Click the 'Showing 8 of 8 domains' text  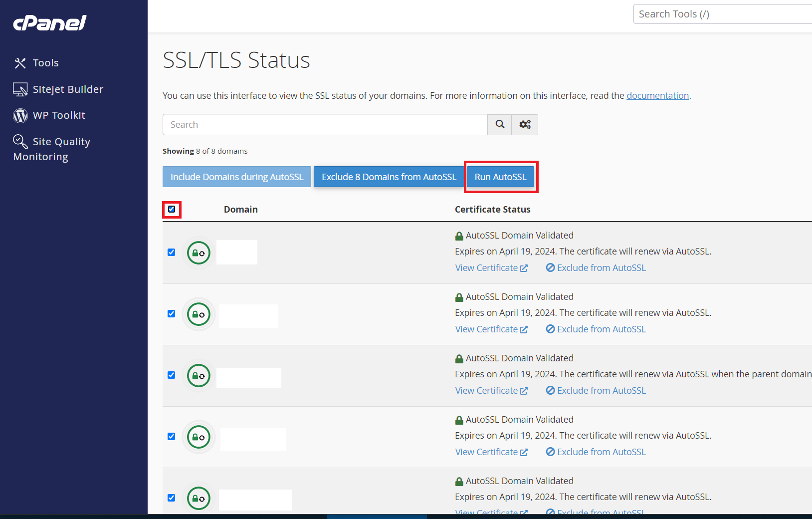pos(205,151)
